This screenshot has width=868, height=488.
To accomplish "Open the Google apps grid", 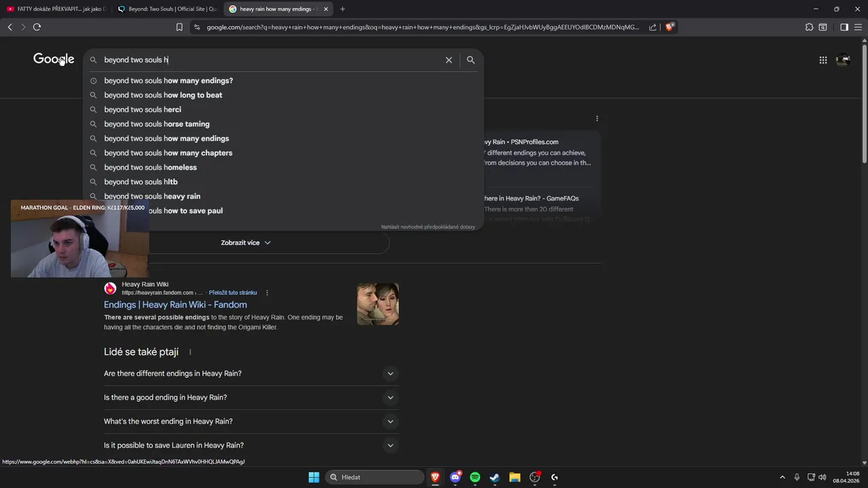I will click(x=823, y=60).
